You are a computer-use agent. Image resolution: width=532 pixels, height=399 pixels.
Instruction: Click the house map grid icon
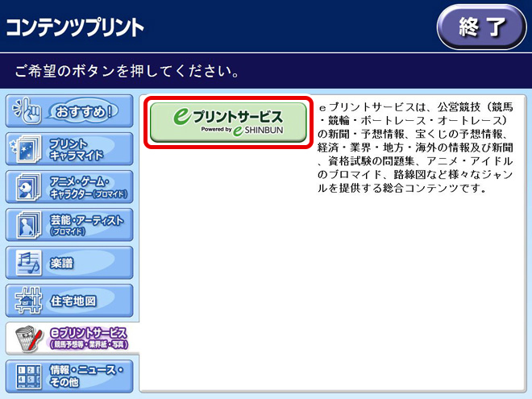pos(28,301)
